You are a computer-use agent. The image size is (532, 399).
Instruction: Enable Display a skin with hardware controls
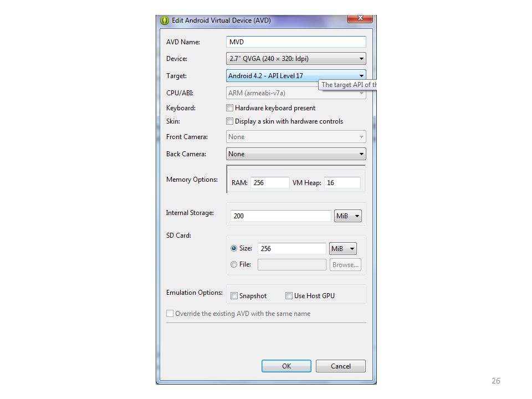(229, 121)
